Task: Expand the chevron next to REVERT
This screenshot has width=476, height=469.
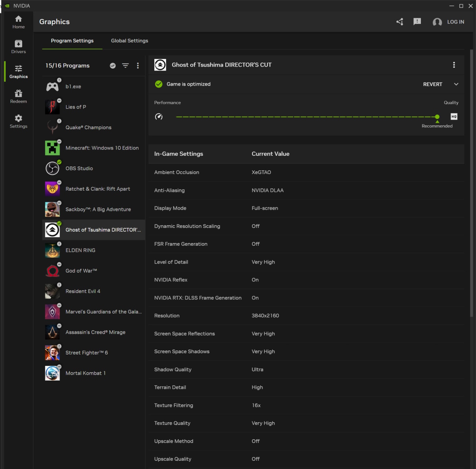Action: [x=456, y=84]
